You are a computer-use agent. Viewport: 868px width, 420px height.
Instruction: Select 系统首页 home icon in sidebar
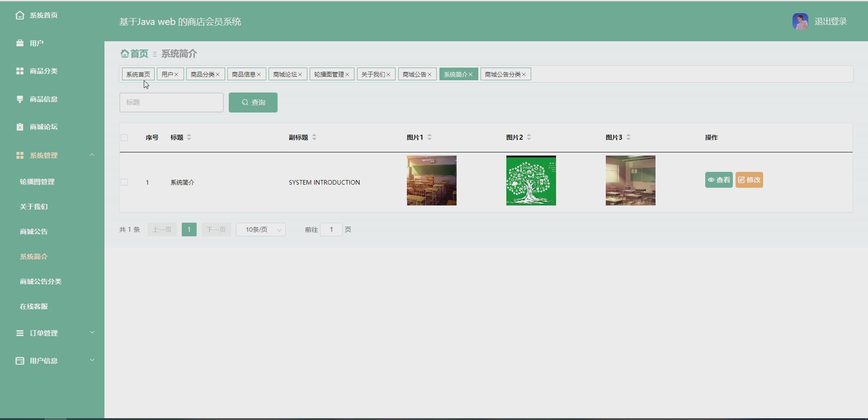19,15
